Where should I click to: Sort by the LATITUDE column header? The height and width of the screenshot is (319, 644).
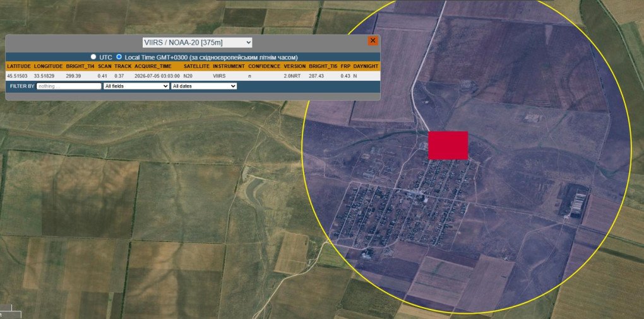click(x=19, y=66)
